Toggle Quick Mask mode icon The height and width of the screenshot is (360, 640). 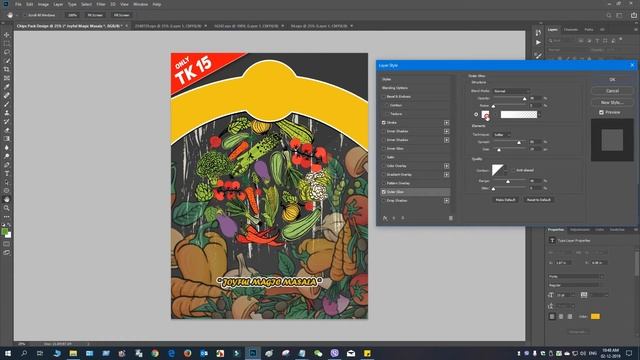tap(7, 244)
